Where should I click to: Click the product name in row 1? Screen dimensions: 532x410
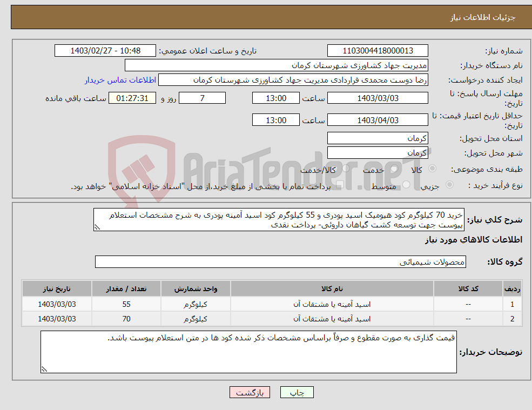332,305
